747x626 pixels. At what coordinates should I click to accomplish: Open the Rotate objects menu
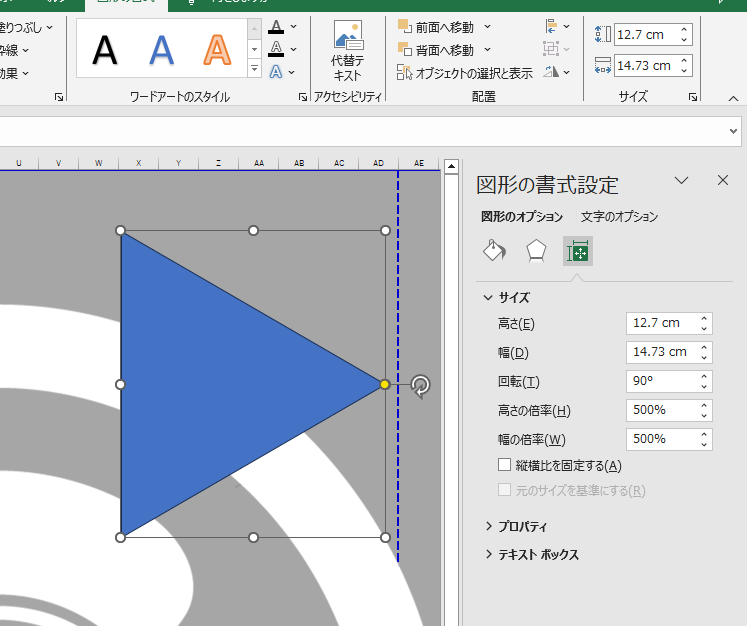(x=556, y=72)
